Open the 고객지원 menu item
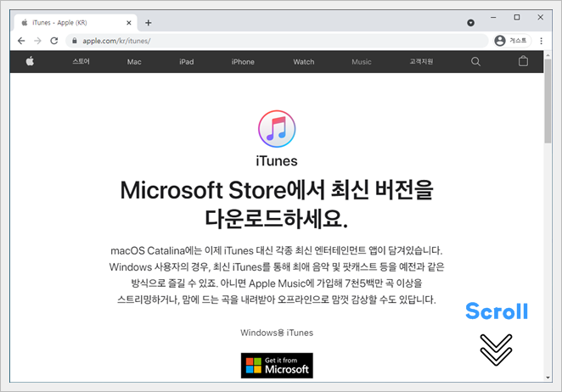Image resolution: width=562 pixels, height=392 pixels. 421,61
